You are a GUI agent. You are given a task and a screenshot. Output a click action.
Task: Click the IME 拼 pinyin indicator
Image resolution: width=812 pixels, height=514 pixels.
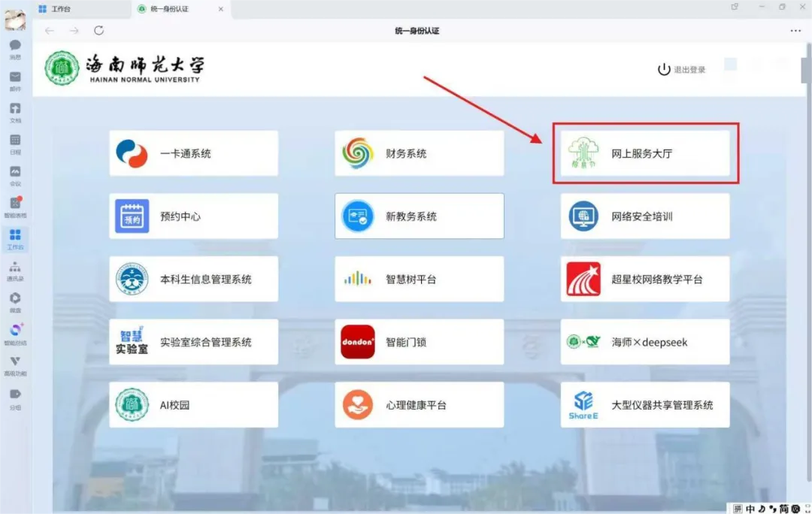738,509
